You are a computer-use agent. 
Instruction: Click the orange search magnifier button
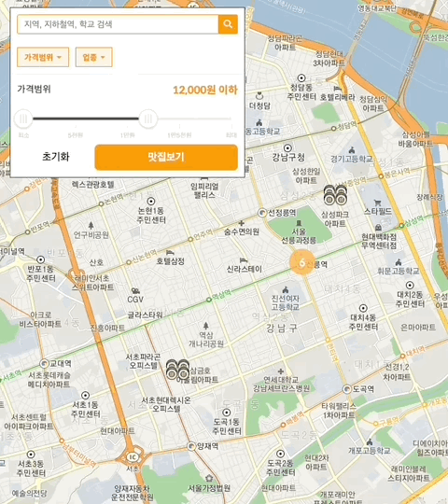(x=228, y=24)
